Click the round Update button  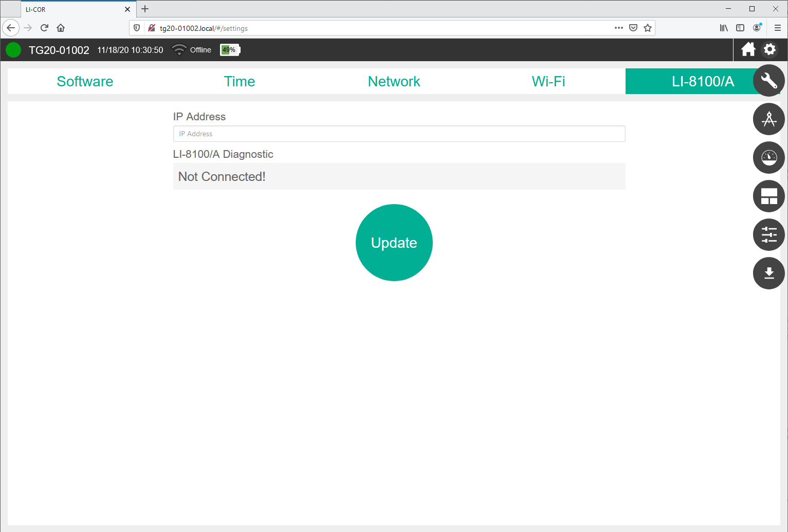coord(394,243)
